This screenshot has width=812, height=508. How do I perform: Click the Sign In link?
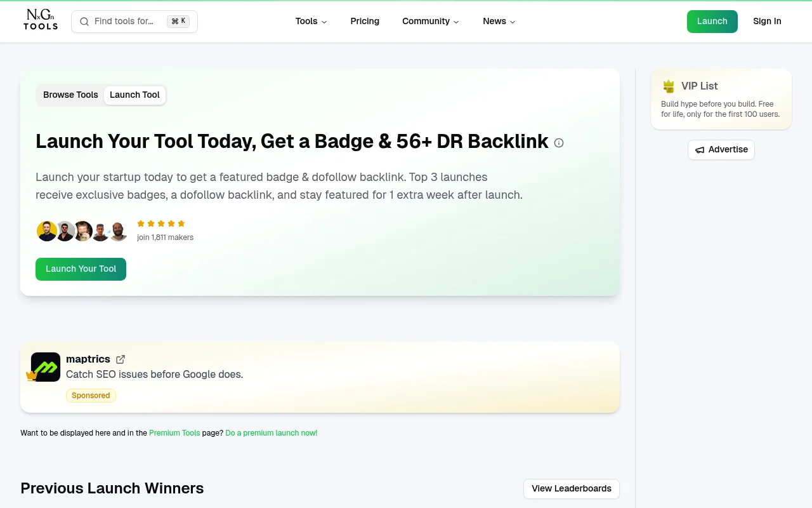(767, 21)
